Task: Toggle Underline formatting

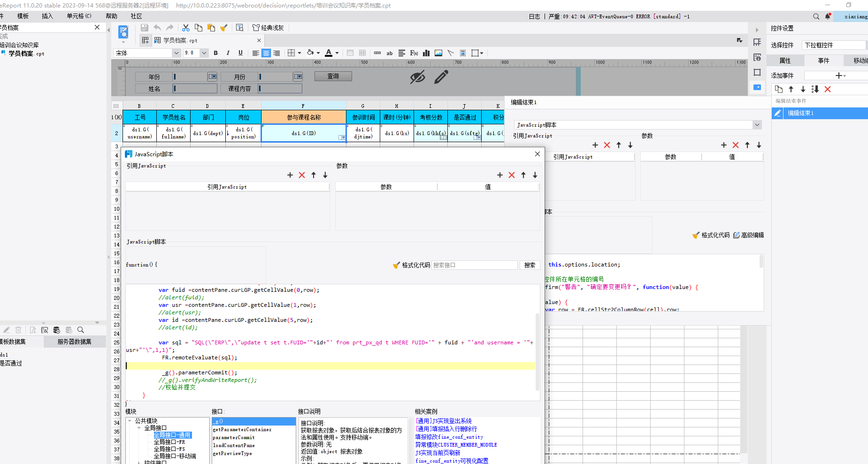Action: pyautogui.click(x=240, y=53)
